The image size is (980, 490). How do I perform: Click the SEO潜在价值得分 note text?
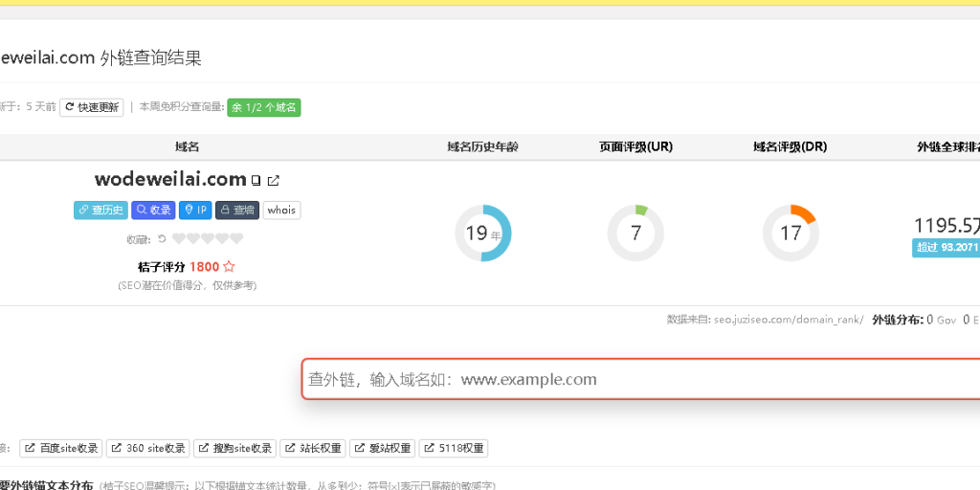pos(187,285)
